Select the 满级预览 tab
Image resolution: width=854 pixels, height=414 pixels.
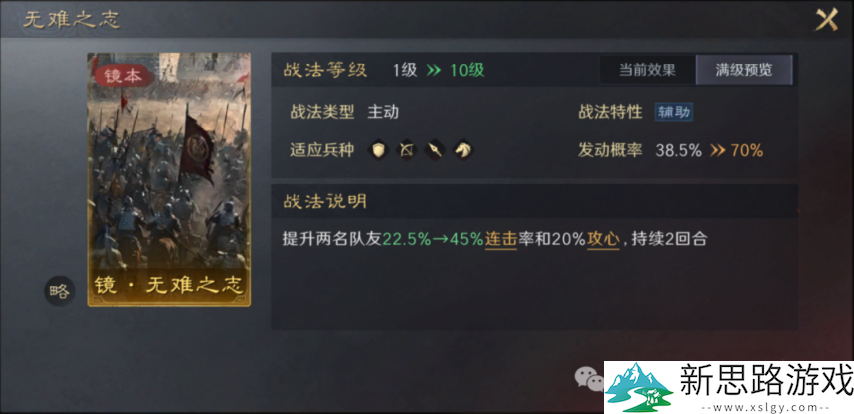(x=744, y=70)
